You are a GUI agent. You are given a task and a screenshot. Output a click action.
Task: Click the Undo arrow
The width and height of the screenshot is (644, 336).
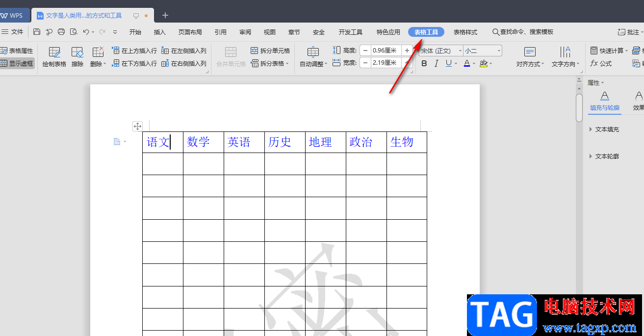click(86, 32)
